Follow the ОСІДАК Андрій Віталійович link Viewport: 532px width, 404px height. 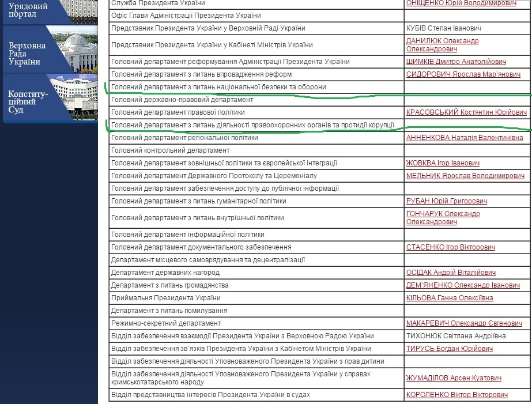pyautogui.click(x=451, y=273)
